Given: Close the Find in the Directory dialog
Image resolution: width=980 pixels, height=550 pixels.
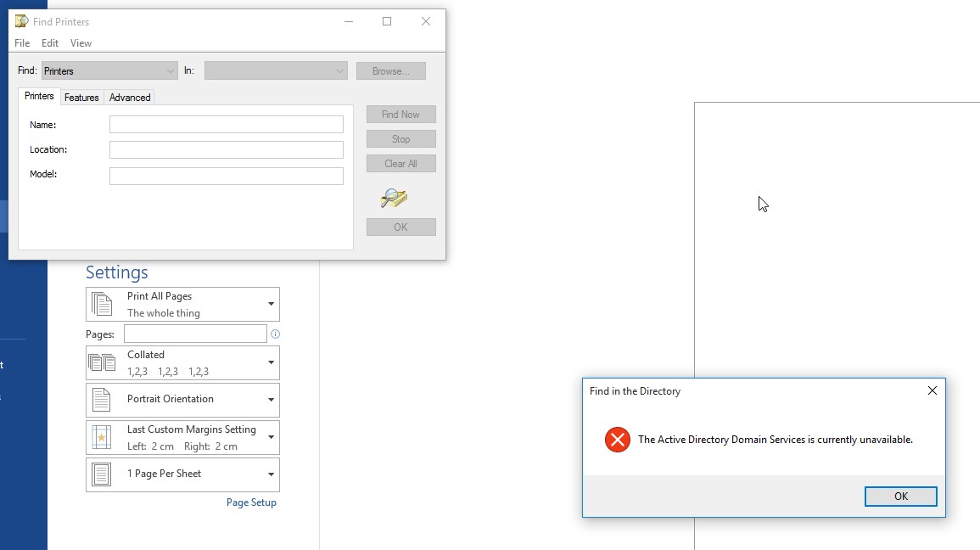Looking at the screenshot, I should tap(932, 390).
